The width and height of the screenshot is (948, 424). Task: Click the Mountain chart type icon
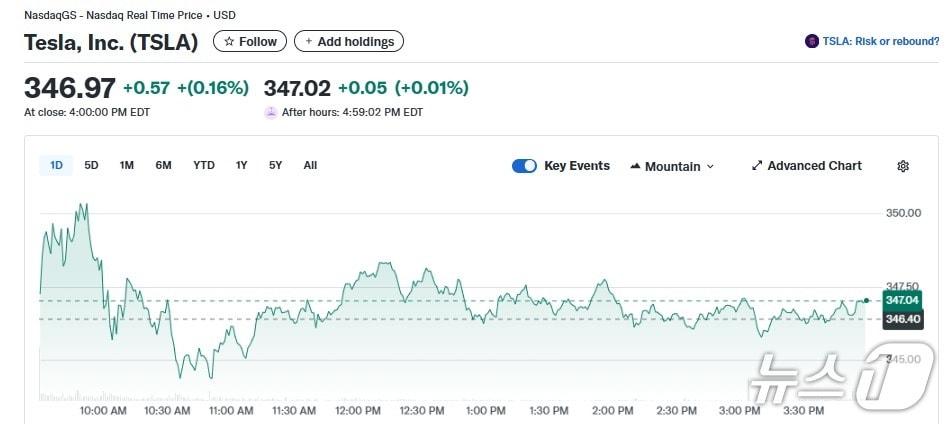coord(635,166)
